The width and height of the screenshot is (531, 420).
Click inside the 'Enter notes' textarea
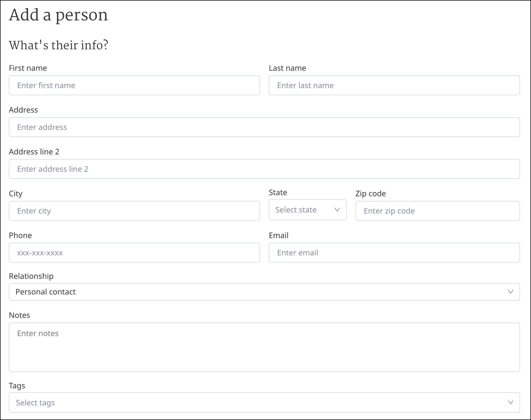pos(264,347)
